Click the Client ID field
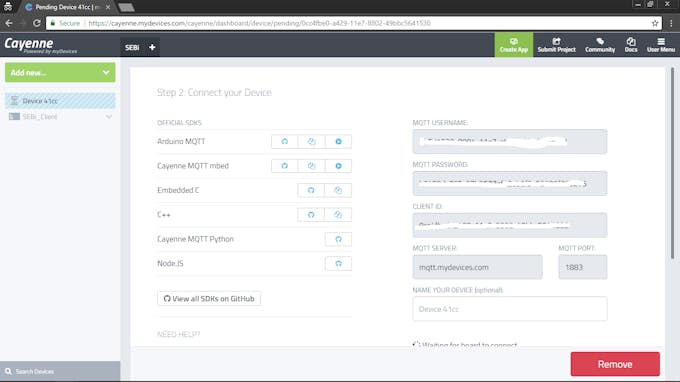Screen dimensions: 680x382 tap(510, 225)
